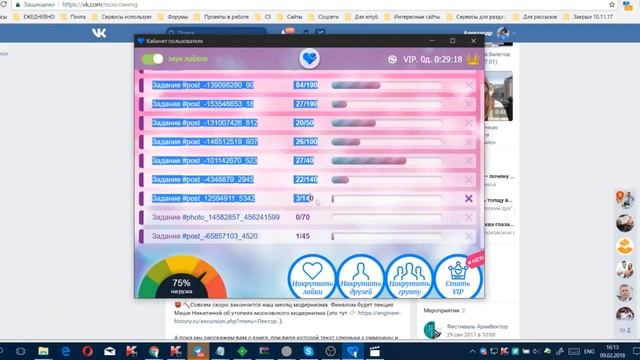Delete task #post_-131007426 via its X
This screenshot has width=640, height=360.
click(469, 123)
